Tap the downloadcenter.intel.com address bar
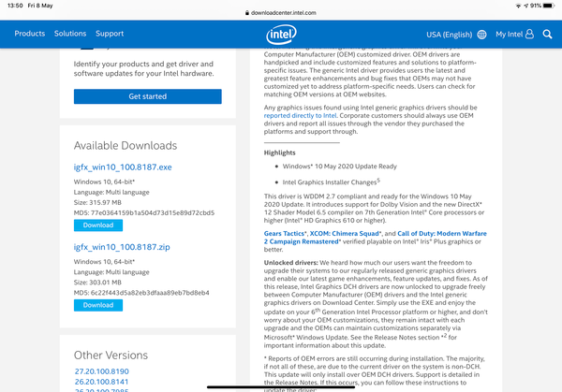Screen dimensions: 562x392 click(281, 13)
